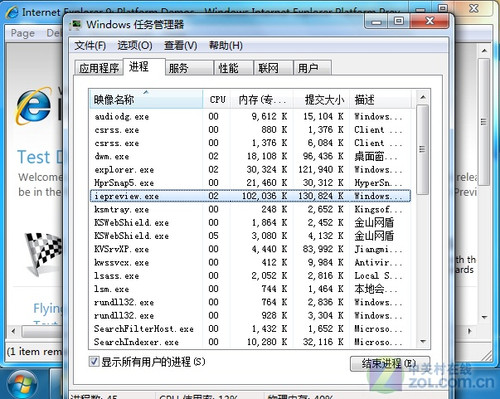Switch to the 服务 tab

(x=189, y=68)
